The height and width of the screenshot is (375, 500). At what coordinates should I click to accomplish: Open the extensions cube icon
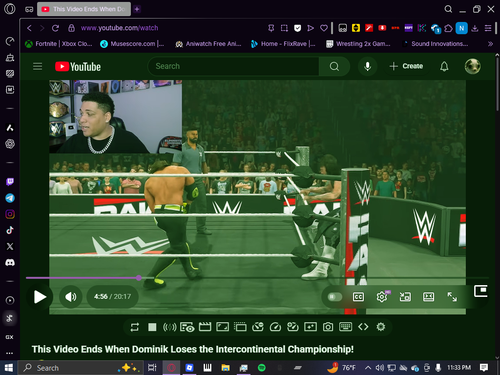click(448, 28)
